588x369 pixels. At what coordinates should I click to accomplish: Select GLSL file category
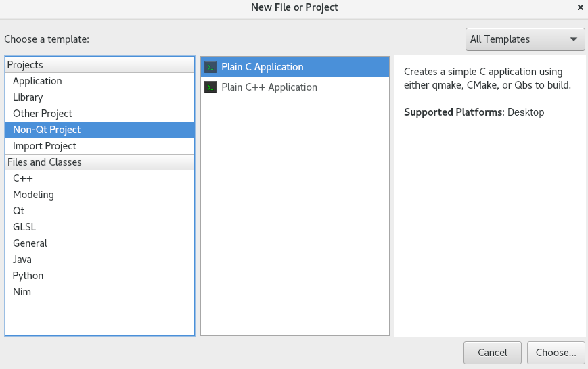(x=99, y=227)
